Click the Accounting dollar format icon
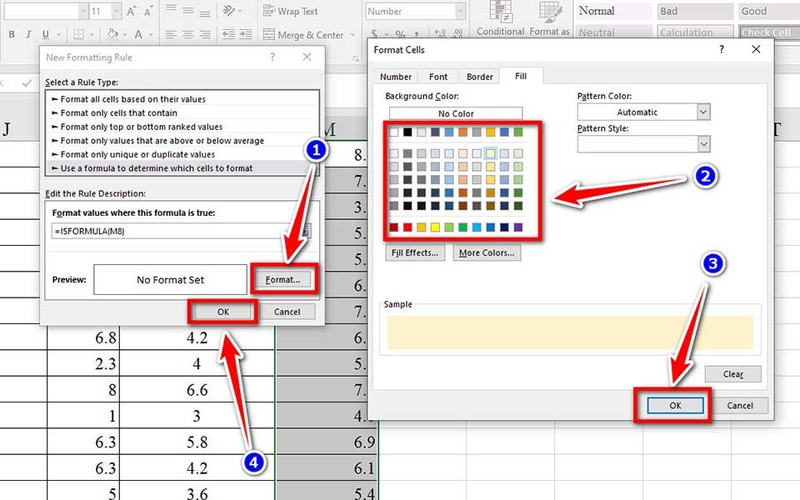 (x=375, y=34)
